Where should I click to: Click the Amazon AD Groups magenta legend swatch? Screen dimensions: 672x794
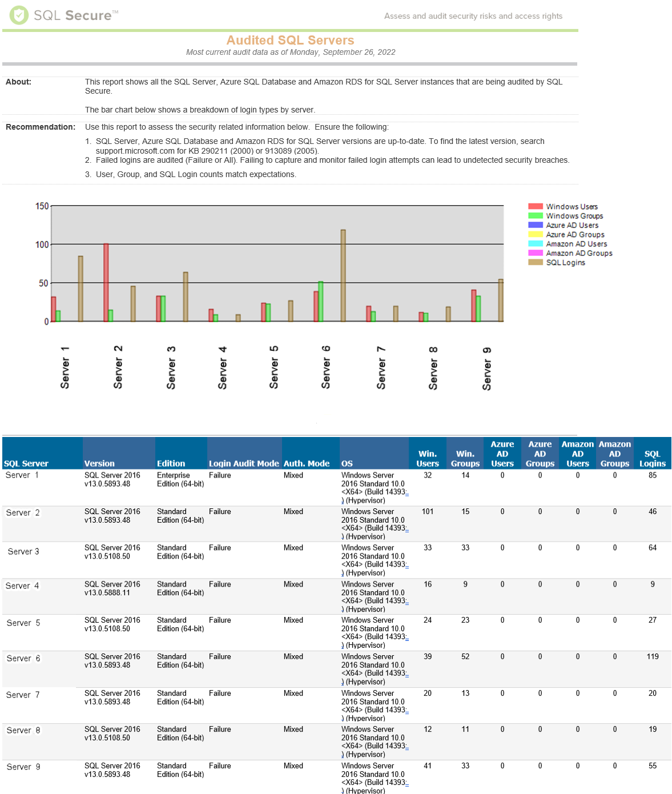point(535,253)
